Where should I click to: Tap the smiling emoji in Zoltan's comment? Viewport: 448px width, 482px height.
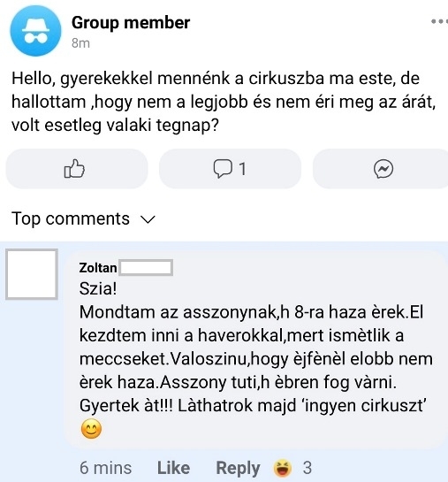(91, 429)
